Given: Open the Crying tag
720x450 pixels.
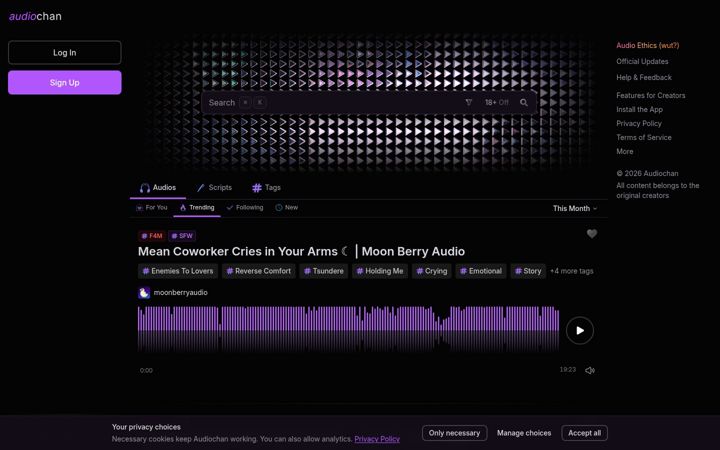Looking at the screenshot, I should point(432,271).
